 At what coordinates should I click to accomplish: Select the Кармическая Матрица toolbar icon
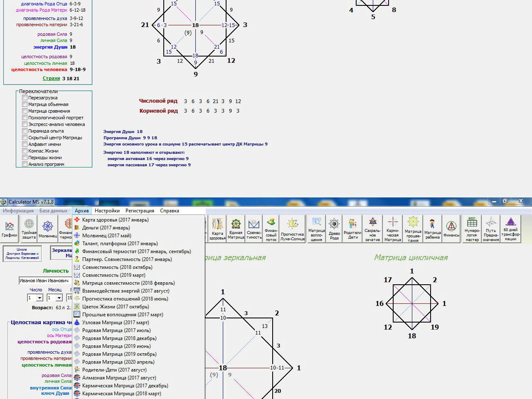click(x=393, y=229)
